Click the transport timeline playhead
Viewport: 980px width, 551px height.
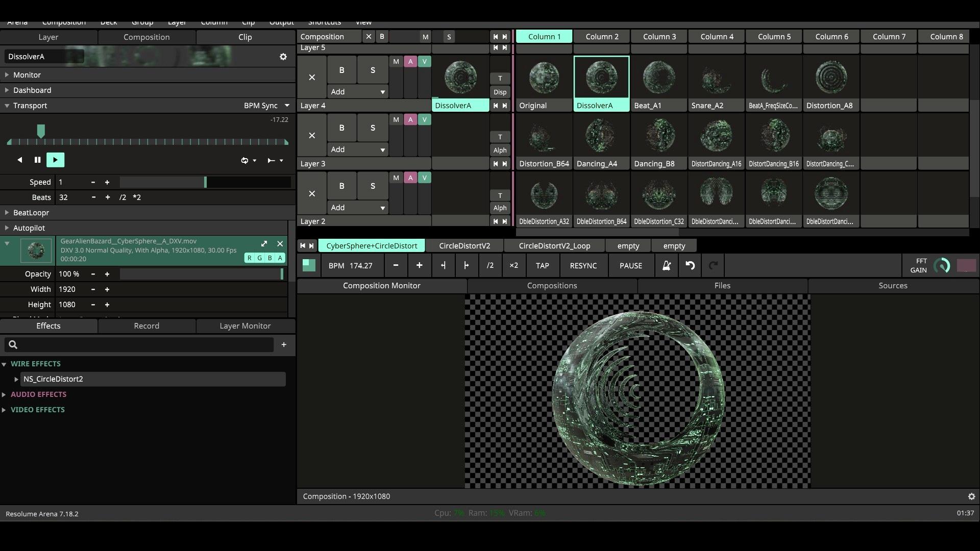tap(41, 131)
